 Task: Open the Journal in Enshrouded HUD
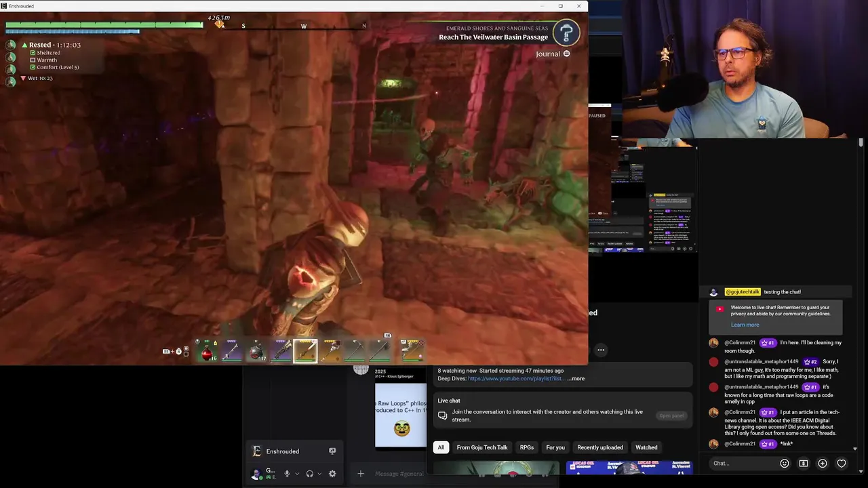[x=553, y=54]
